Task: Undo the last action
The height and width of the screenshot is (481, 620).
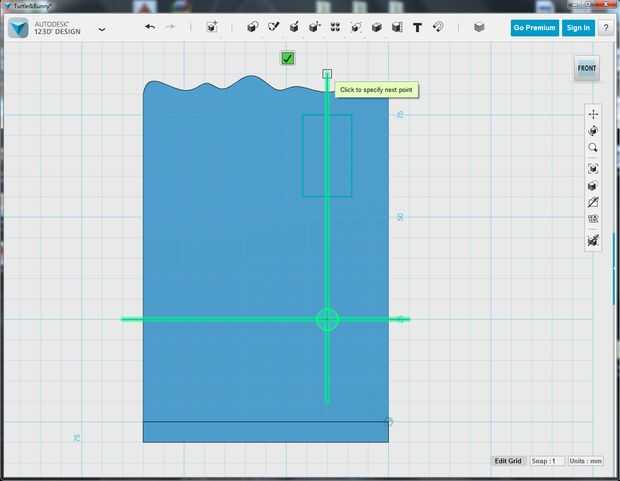Action: click(150, 27)
